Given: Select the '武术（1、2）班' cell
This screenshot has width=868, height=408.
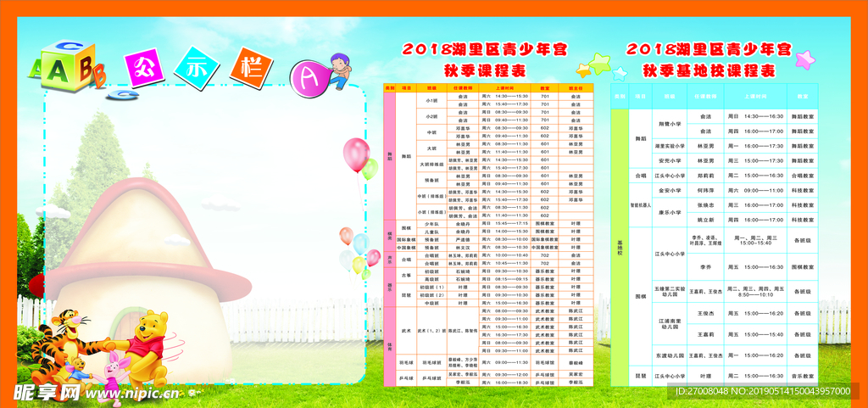Looking at the screenshot, I should click(431, 331).
